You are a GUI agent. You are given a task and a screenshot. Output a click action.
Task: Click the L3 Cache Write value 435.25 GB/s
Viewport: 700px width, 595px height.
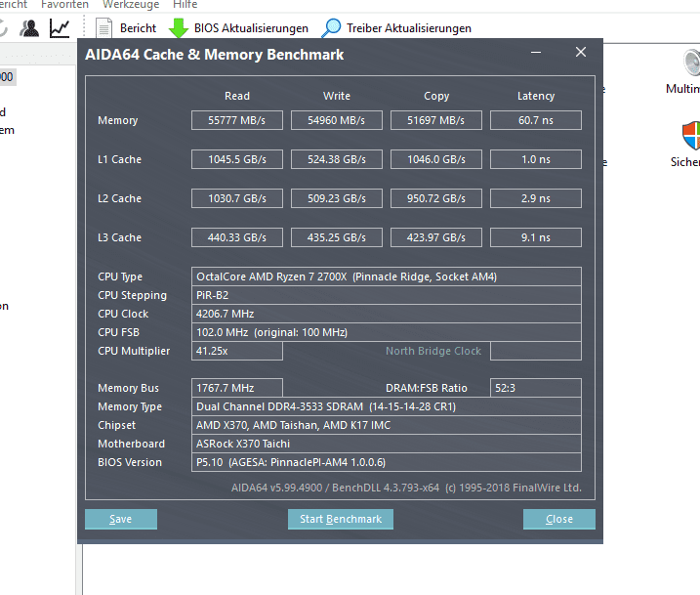(x=337, y=237)
